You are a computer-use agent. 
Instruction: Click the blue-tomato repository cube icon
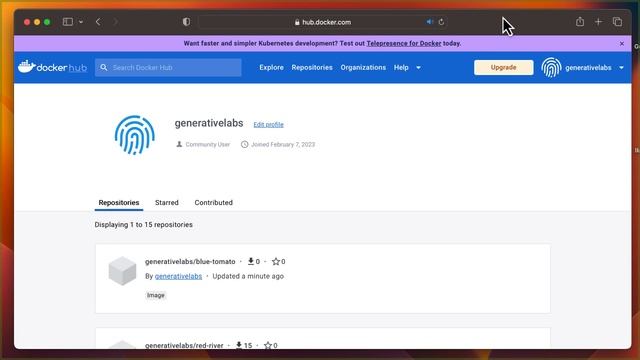[122, 271]
